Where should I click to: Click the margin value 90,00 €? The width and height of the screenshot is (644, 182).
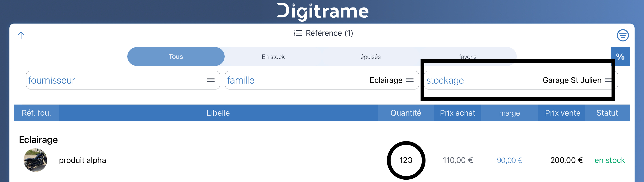point(509,160)
